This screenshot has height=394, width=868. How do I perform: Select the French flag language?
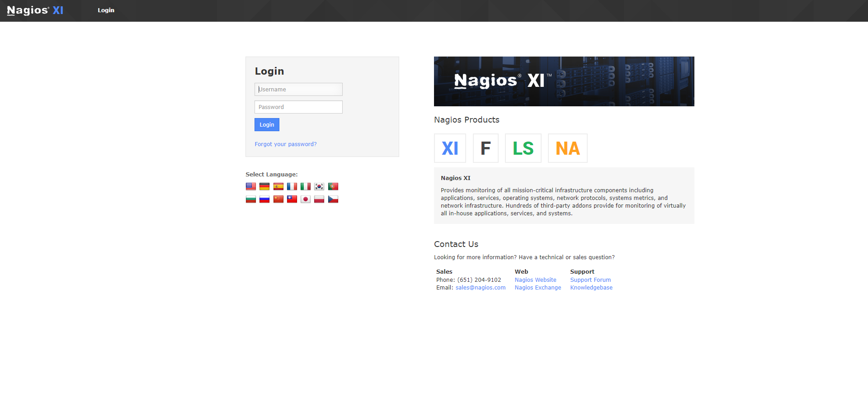(292, 186)
